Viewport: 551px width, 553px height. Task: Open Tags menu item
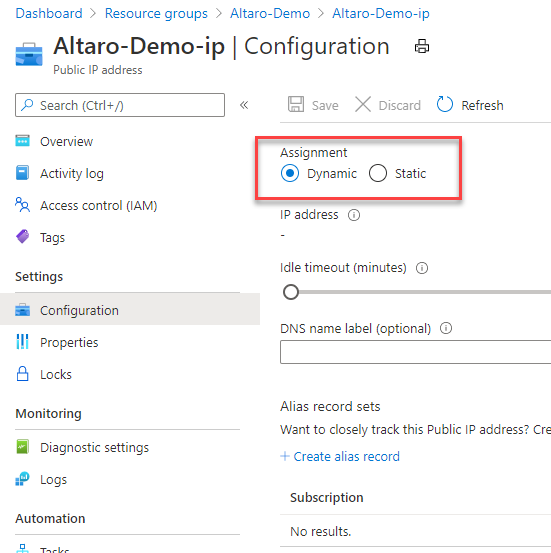pos(53,238)
